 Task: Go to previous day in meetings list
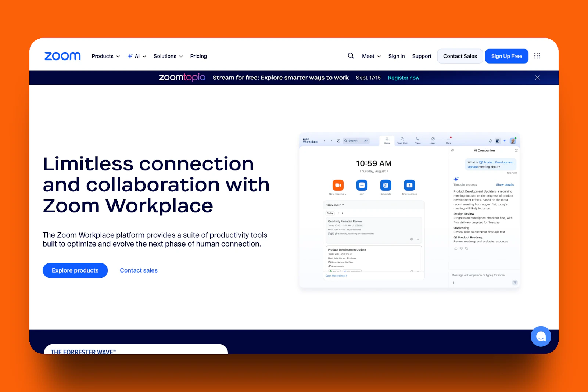pos(338,213)
